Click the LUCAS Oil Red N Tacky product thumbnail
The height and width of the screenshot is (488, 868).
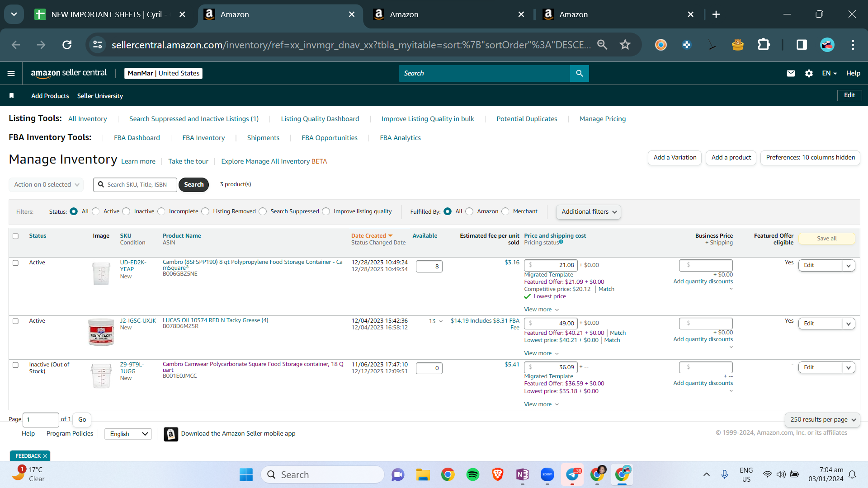coord(101,332)
